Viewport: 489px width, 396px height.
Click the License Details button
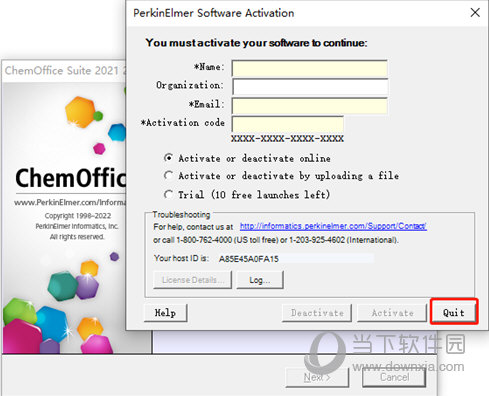tap(192, 280)
